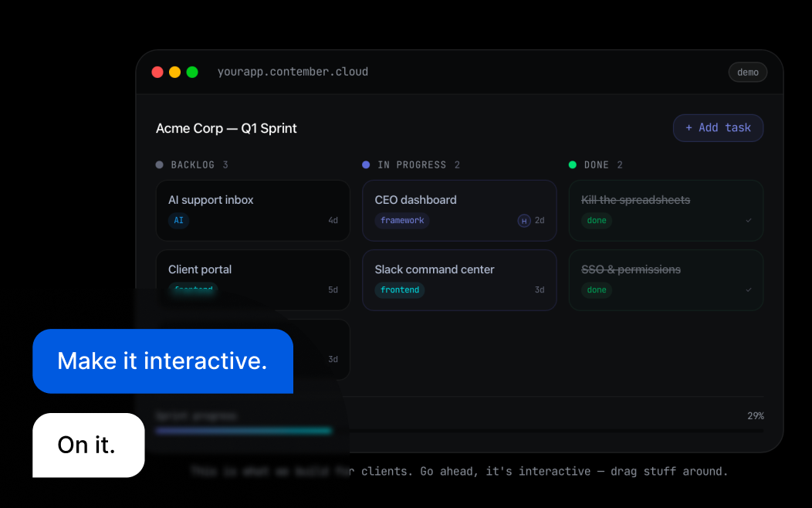Select the In Progress column header
This screenshot has height=508, width=812.
click(411, 165)
